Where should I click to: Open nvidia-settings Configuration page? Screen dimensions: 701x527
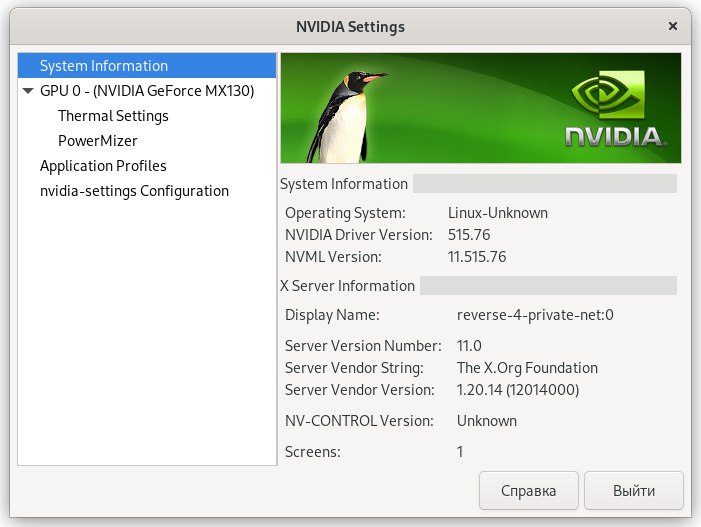(134, 191)
